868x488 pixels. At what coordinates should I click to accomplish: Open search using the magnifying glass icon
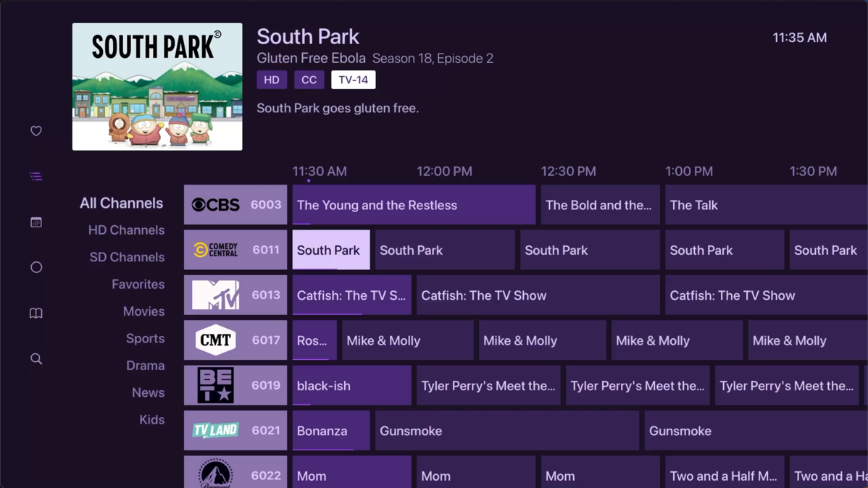click(x=36, y=358)
